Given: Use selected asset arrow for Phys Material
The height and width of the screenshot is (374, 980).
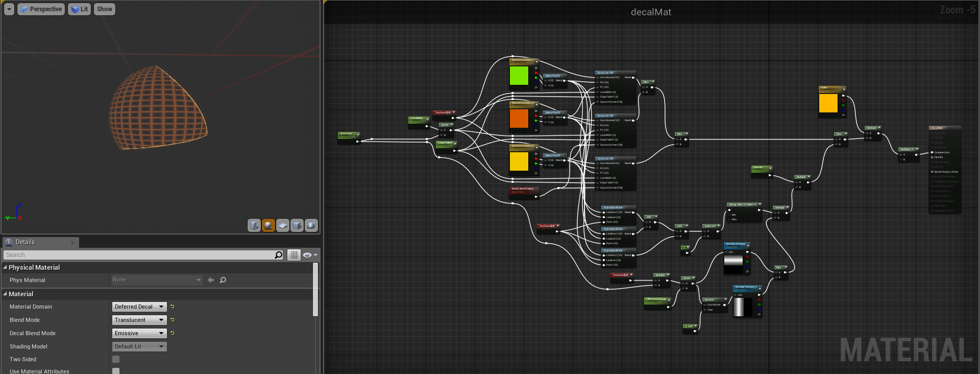Looking at the screenshot, I should (211, 280).
